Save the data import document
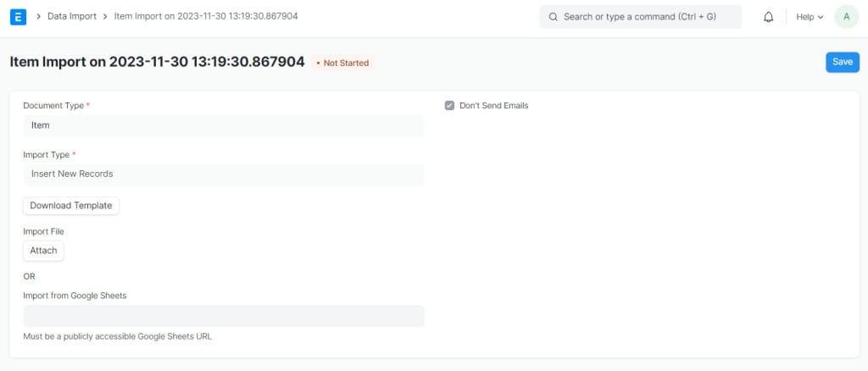This screenshot has height=371, width=868. pos(842,62)
